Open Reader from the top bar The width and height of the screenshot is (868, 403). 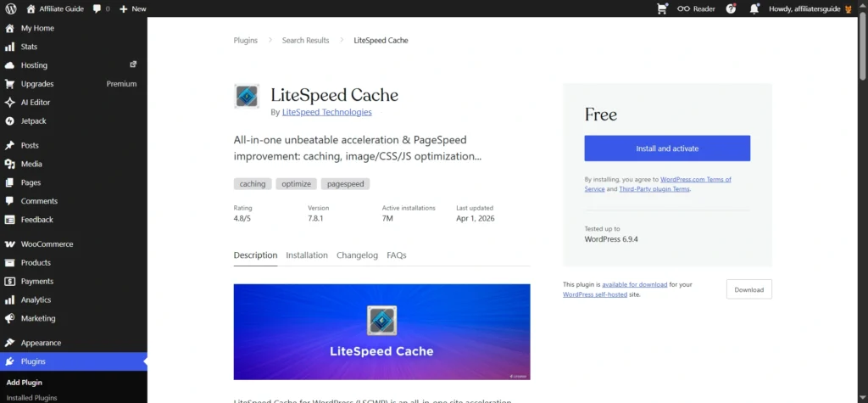point(697,8)
